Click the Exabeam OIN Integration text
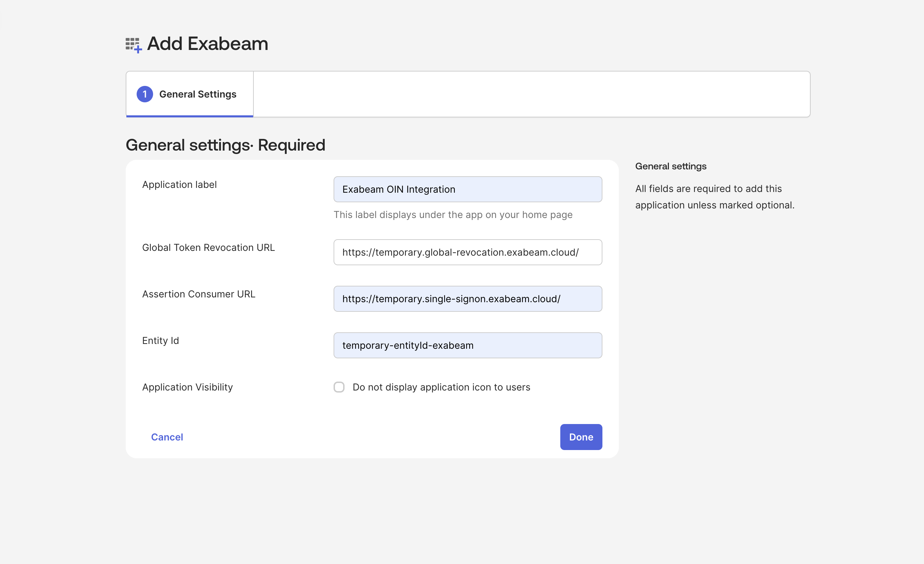The image size is (924, 564). pos(399,189)
